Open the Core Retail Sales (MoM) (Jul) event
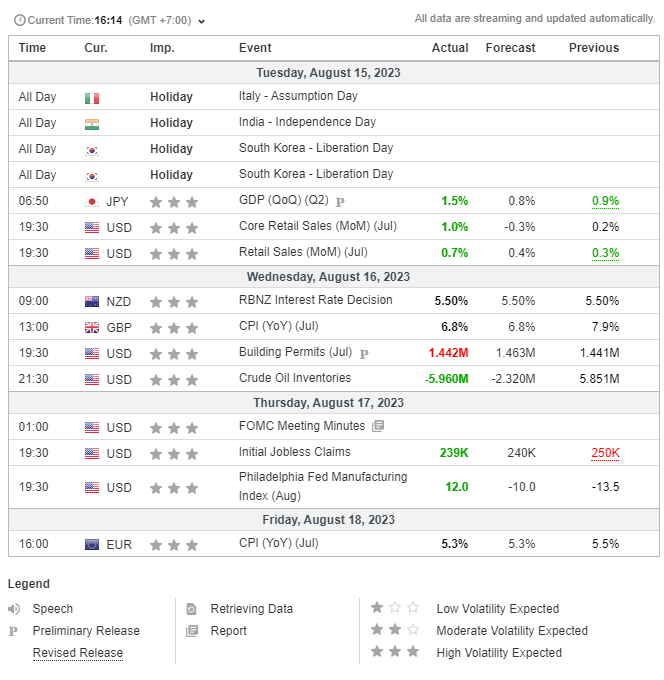The width and height of the screenshot is (664, 680). click(317, 226)
